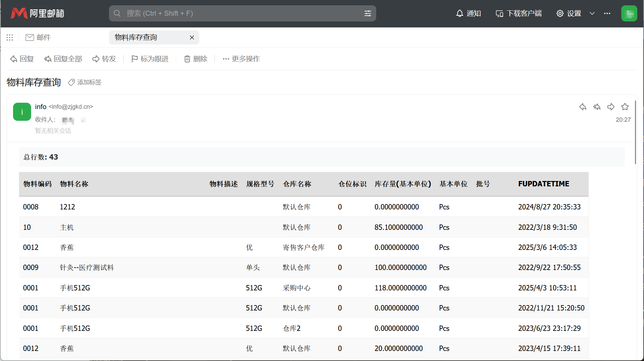Image resolution: width=644 pixels, height=361 pixels.
Task: Click 回复全部 in the toolbar
Action: coord(63,59)
